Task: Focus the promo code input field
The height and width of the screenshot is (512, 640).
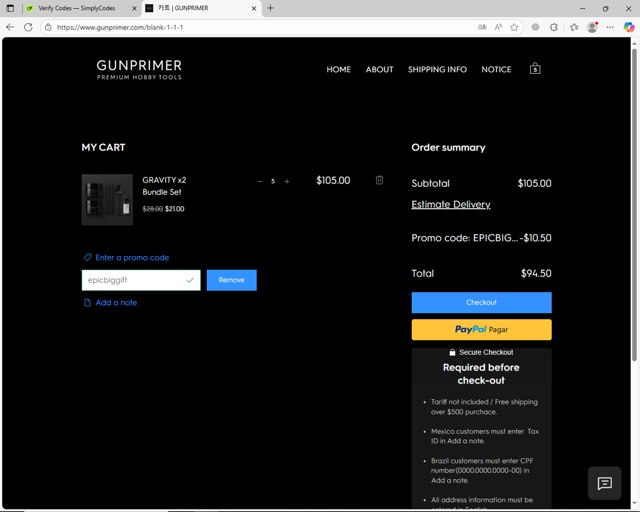Action: 141,280
